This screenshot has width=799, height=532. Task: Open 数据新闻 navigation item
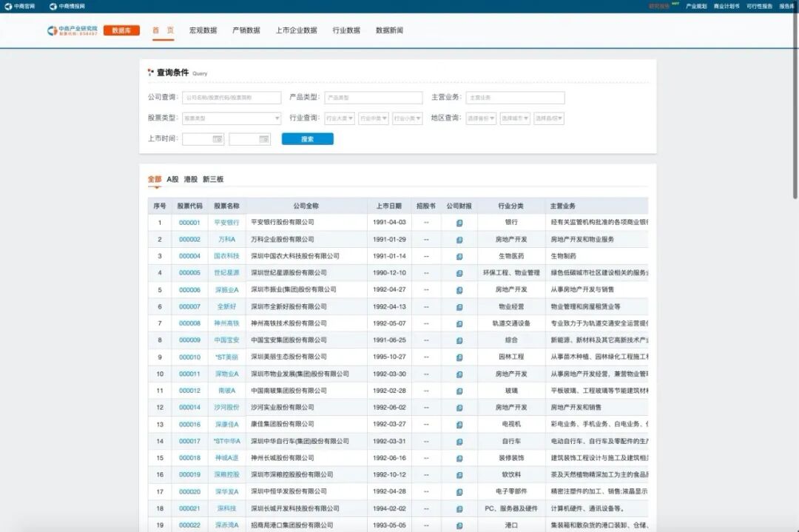389,30
